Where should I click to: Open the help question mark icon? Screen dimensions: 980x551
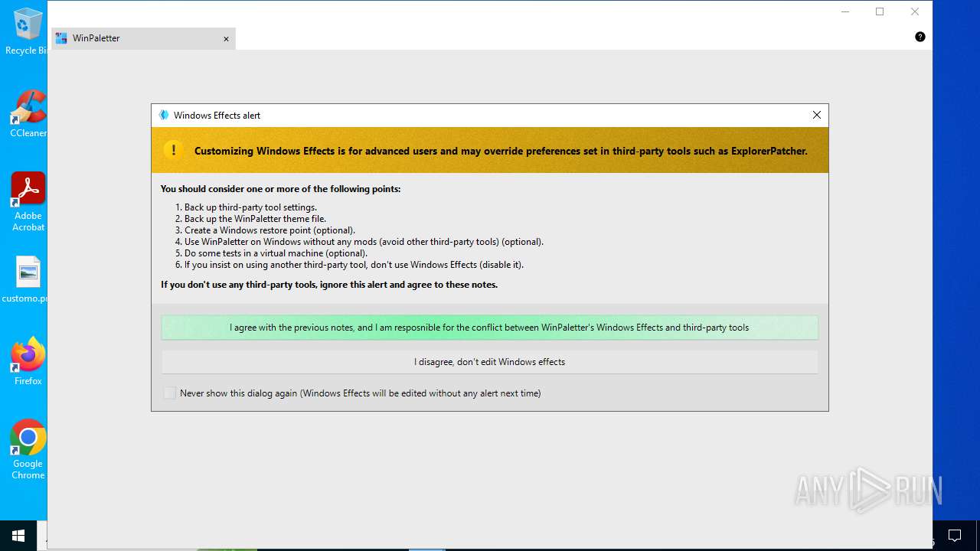[x=920, y=37]
